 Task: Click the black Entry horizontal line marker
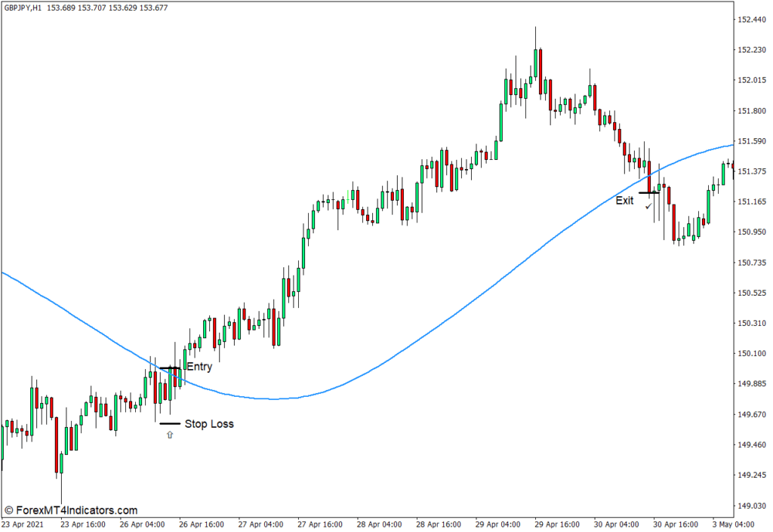169,368
